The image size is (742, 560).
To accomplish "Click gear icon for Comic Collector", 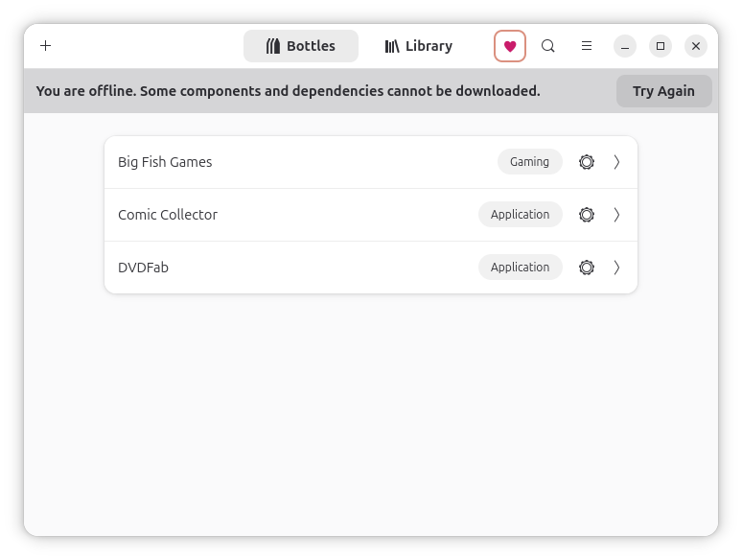I will tap(587, 215).
